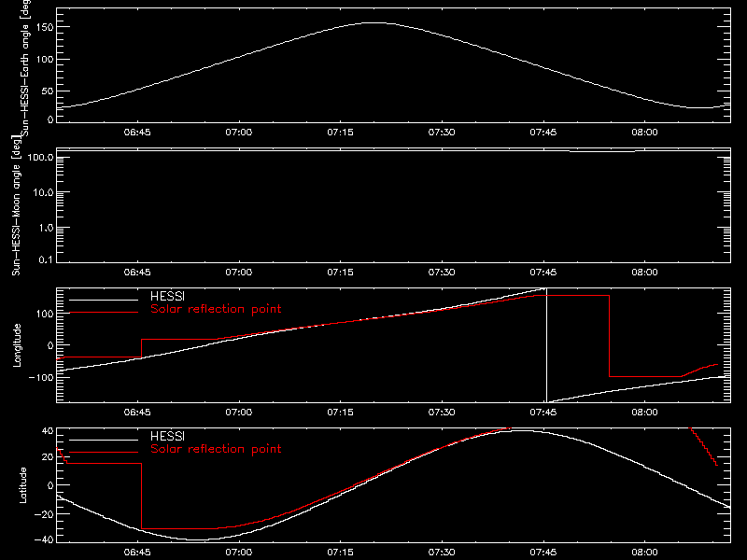Click the 50 tick on Earth angle plot
The image size is (747, 560).
pos(48,91)
